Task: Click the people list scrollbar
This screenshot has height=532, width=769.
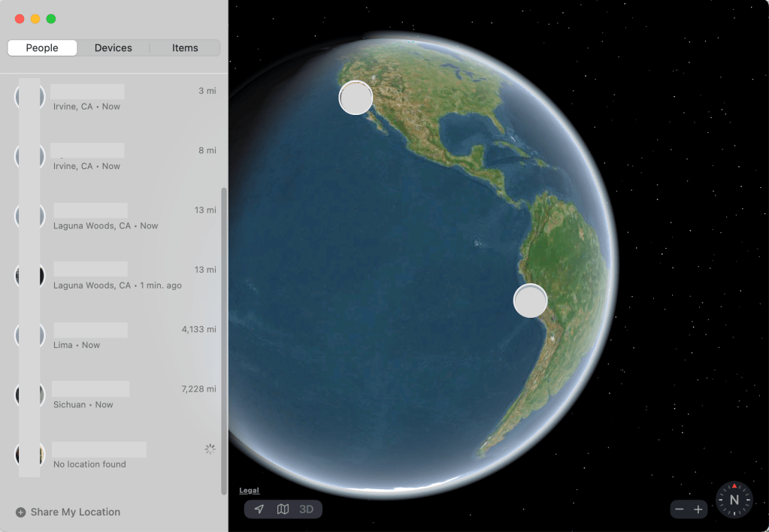Action: 223,338
